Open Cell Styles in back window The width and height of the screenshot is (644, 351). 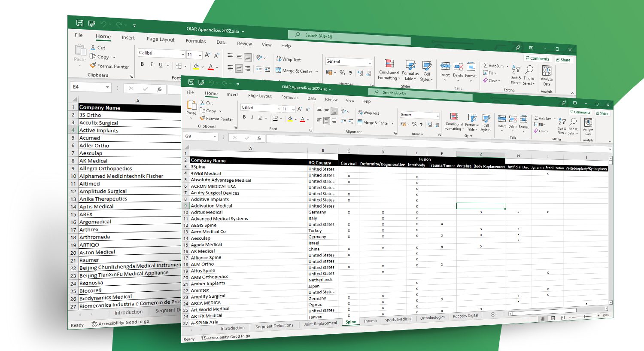coord(426,71)
